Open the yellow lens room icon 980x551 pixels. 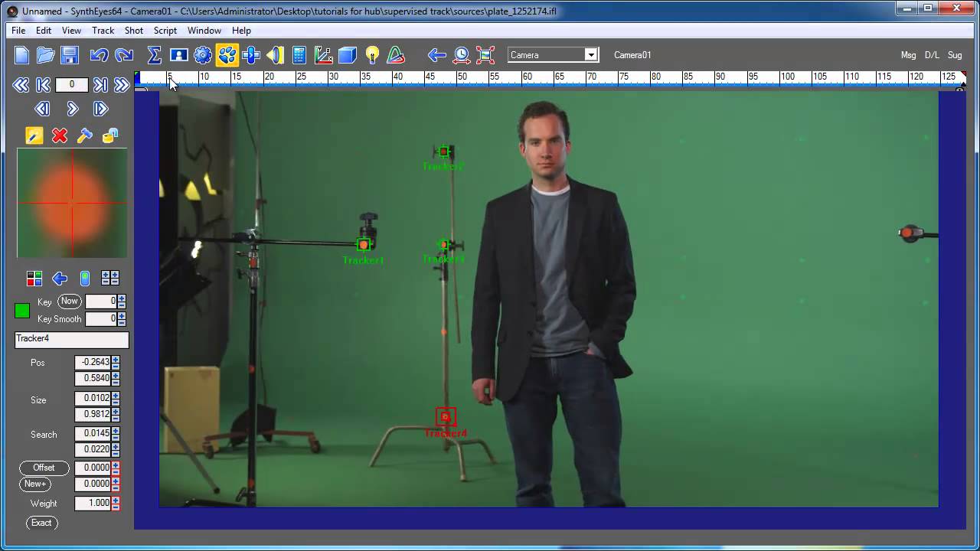[x=276, y=55]
